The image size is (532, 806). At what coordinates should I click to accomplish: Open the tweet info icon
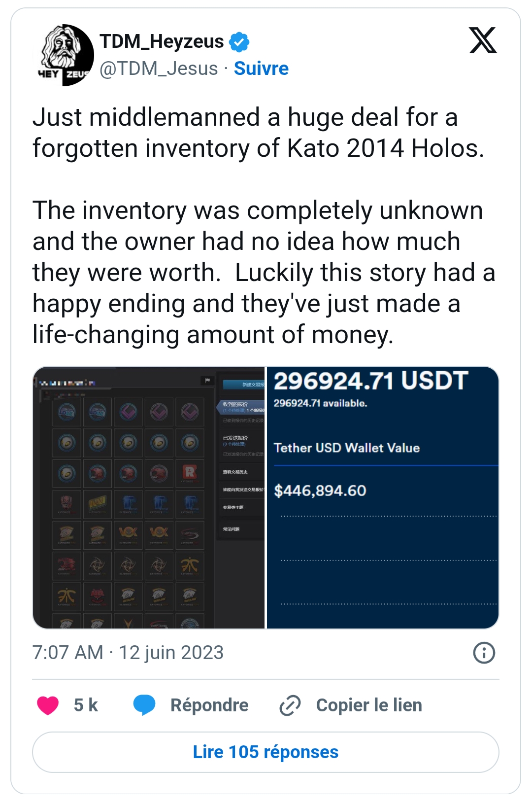(484, 653)
